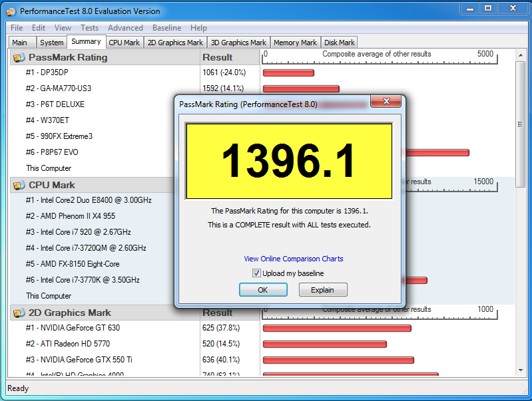Viewport: 532px width, 401px height.
Task: Open the View Online Comparison Charts link
Action: (293, 259)
